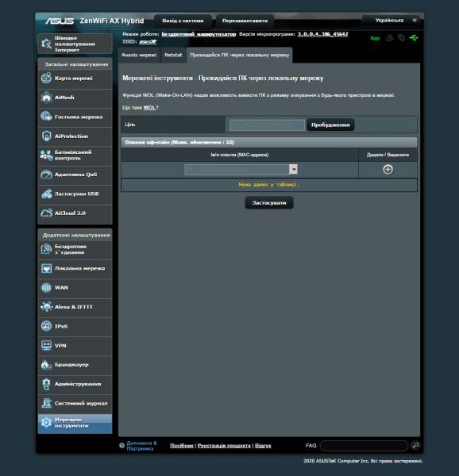Switch to the Netstat tab
Image resolution: width=459 pixels, height=476 pixels.
[173, 55]
